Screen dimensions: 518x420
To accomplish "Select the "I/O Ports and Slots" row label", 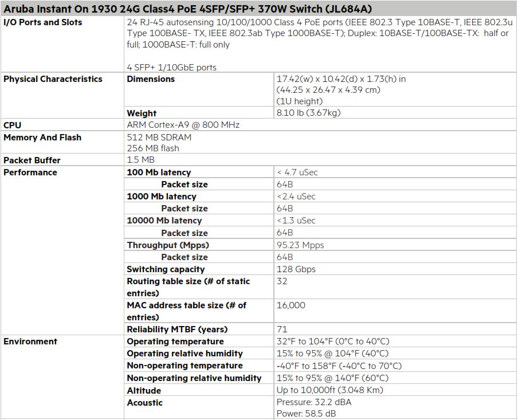I will (42, 22).
